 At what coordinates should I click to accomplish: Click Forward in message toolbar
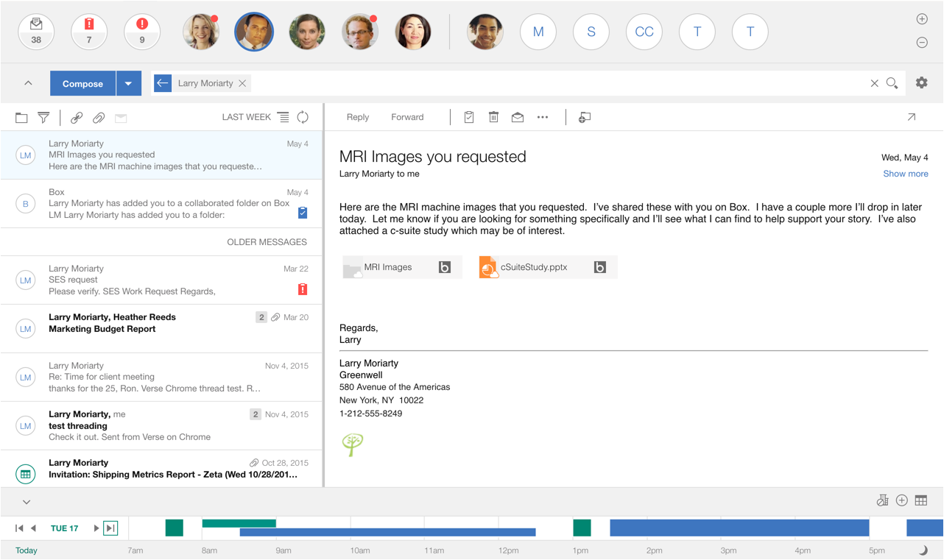click(407, 117)
